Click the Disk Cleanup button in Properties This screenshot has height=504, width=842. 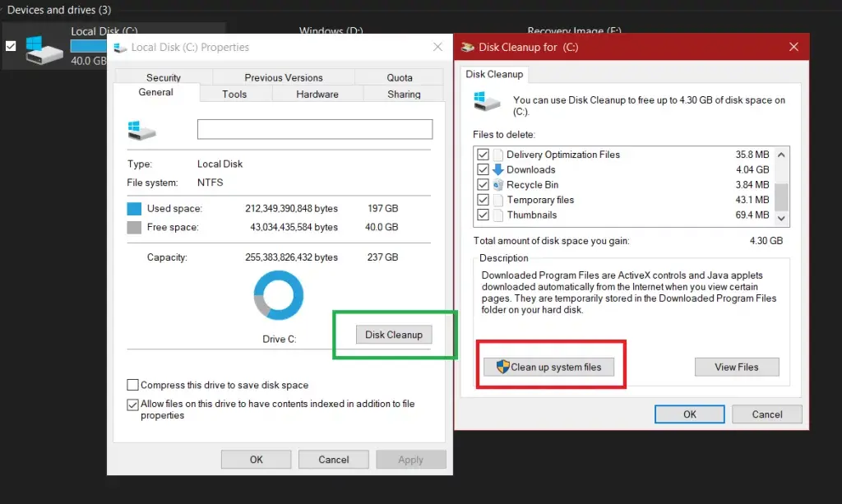pos(394,335)
